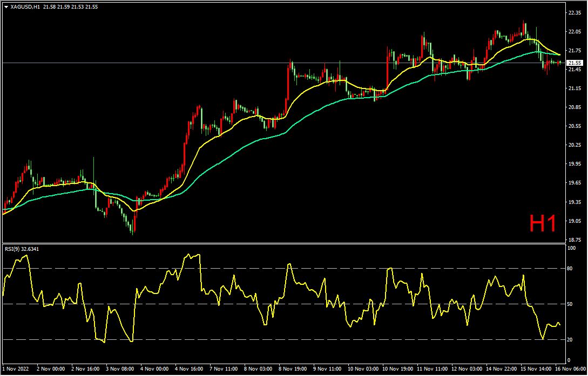Click the 20.85 price axis label
Image resolution: width=588 pixels, height=376 pixels.
[575, 107]
